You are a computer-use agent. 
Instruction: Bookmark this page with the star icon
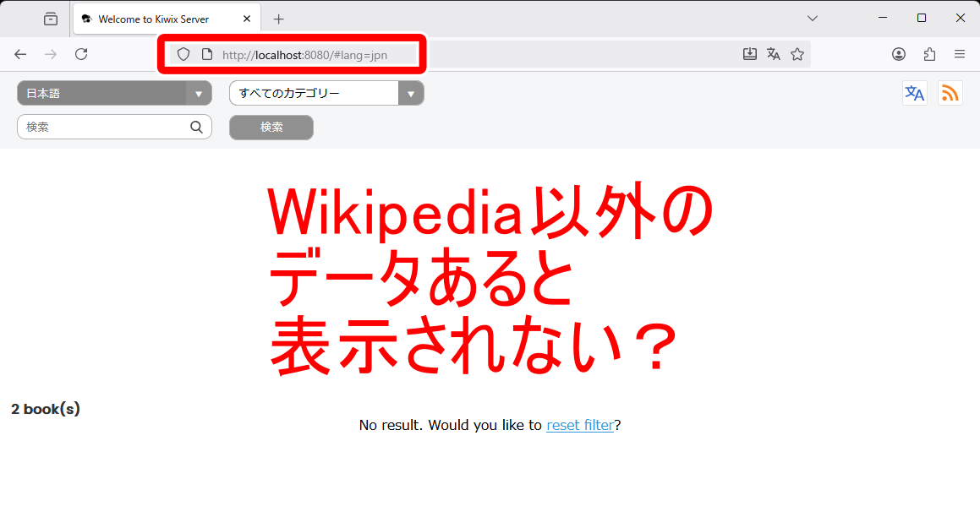(797, 54)
